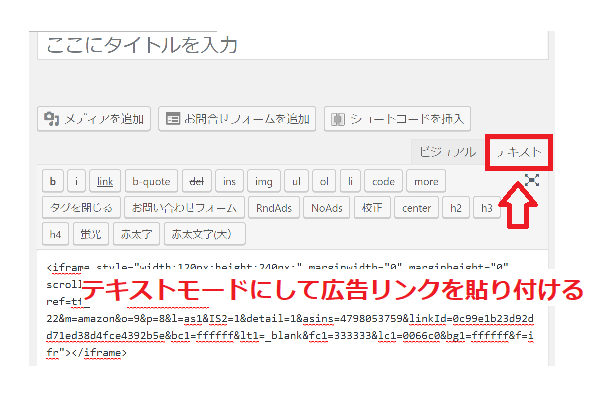Click the メディアを追加 button
This screenshot has width=604, height=418.
click(94, 119)
